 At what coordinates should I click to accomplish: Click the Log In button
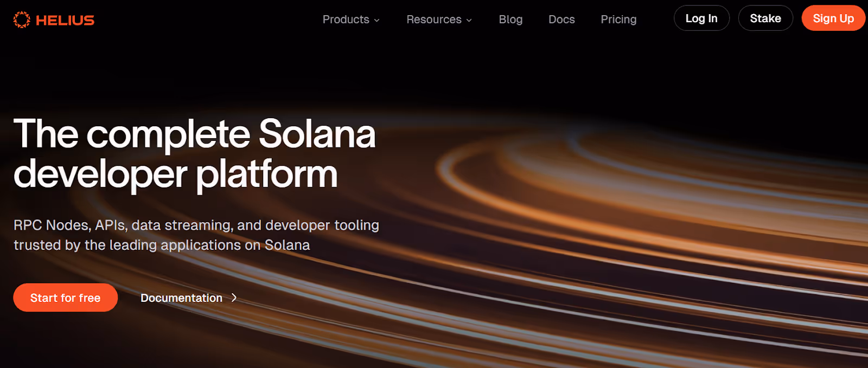(x=701, y=18)
